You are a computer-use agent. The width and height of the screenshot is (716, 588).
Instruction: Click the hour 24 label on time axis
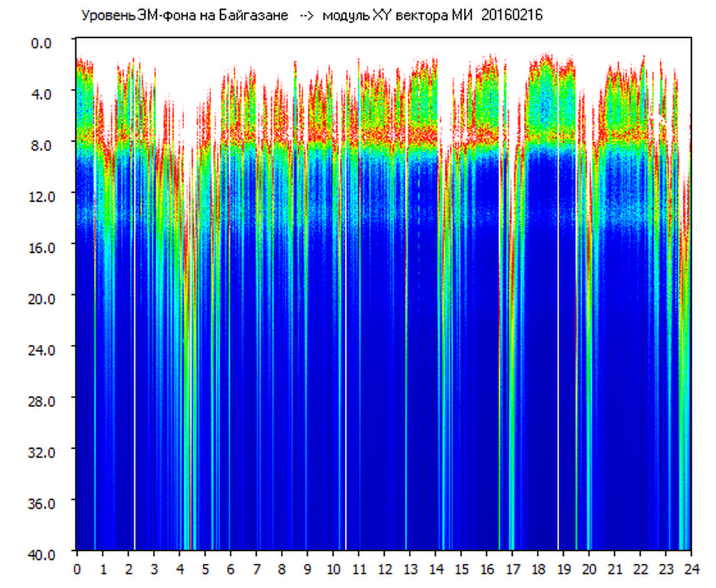point(691,569)
